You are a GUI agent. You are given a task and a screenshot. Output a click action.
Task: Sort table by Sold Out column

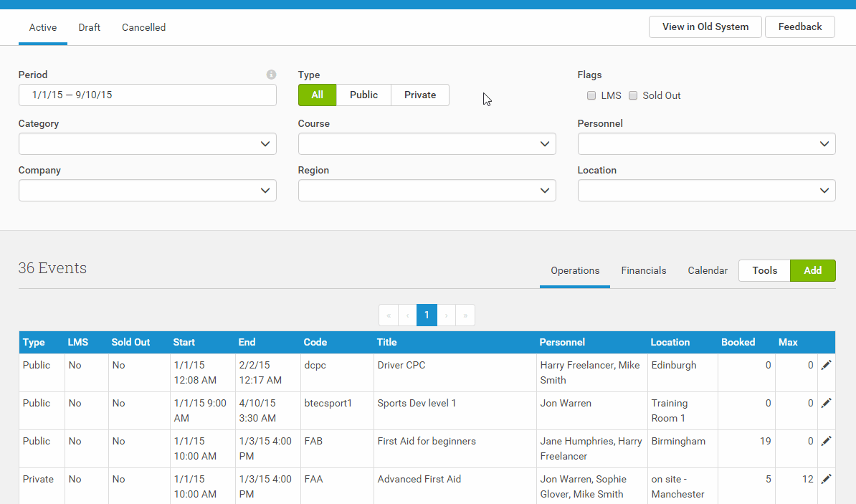pyautogui.click(x=130, y=343)
